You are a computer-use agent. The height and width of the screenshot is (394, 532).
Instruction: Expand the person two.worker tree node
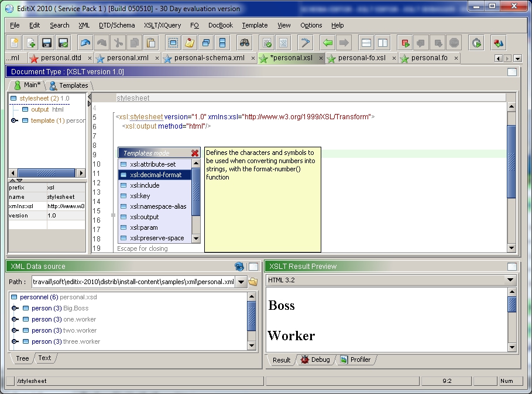coord(15,330)
